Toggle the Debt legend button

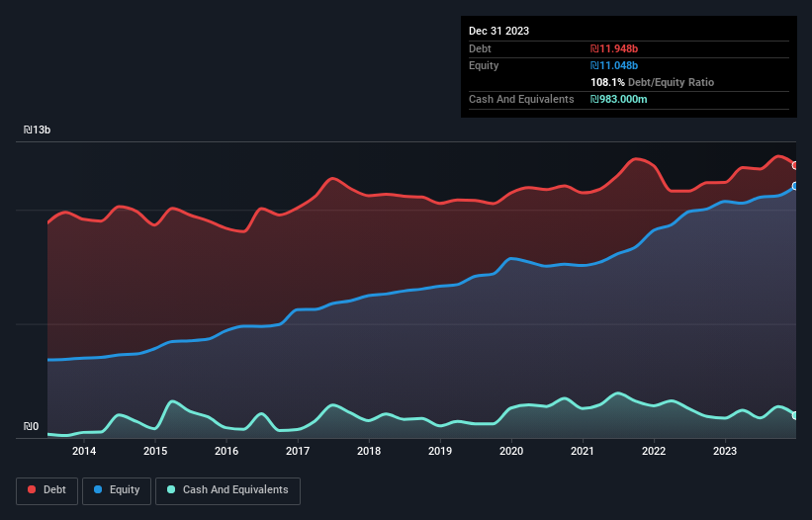(x=47, y=490)
